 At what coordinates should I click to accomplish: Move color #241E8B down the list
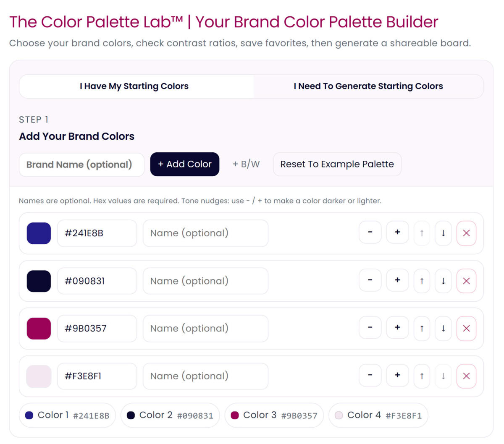click(443, 232)
